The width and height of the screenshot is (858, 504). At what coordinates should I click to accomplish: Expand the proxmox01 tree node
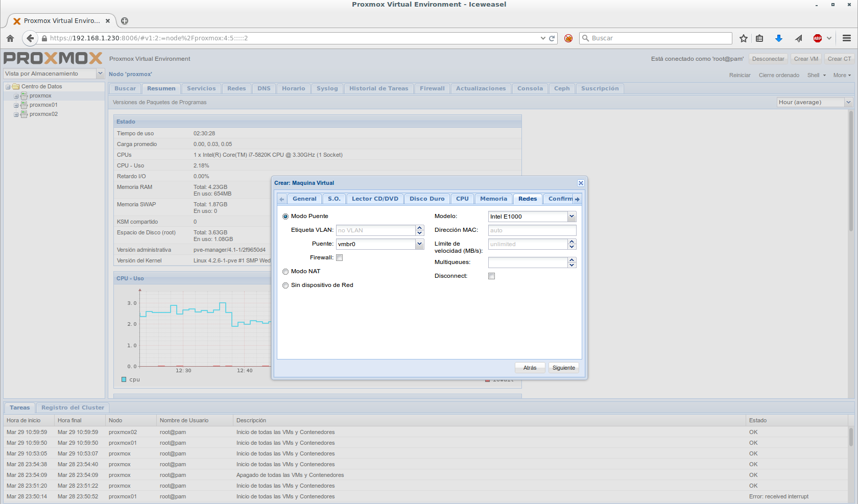pyautogui.click(x=16, y=105)
